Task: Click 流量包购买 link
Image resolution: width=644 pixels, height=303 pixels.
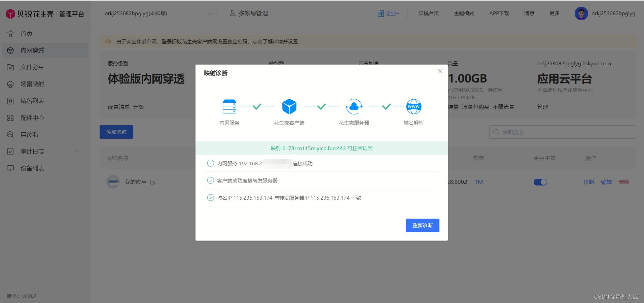Action: pyautogui.click(x=476, y=107)
